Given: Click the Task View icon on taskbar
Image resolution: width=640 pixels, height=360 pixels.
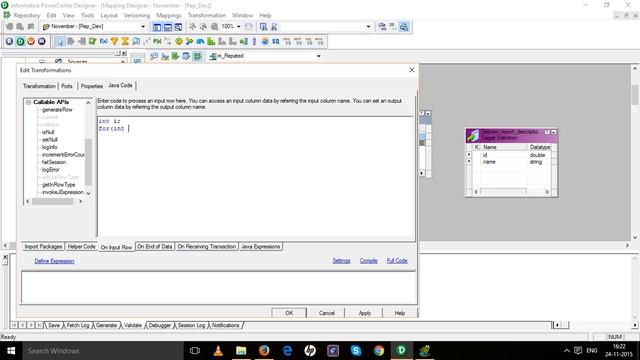Looking at the screenshot, I should tap(195, 351).
